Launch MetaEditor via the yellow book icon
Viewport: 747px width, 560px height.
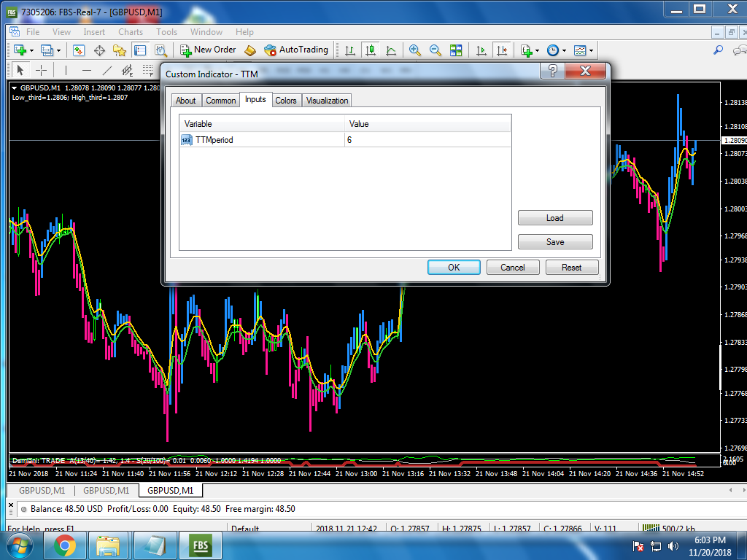250,50
